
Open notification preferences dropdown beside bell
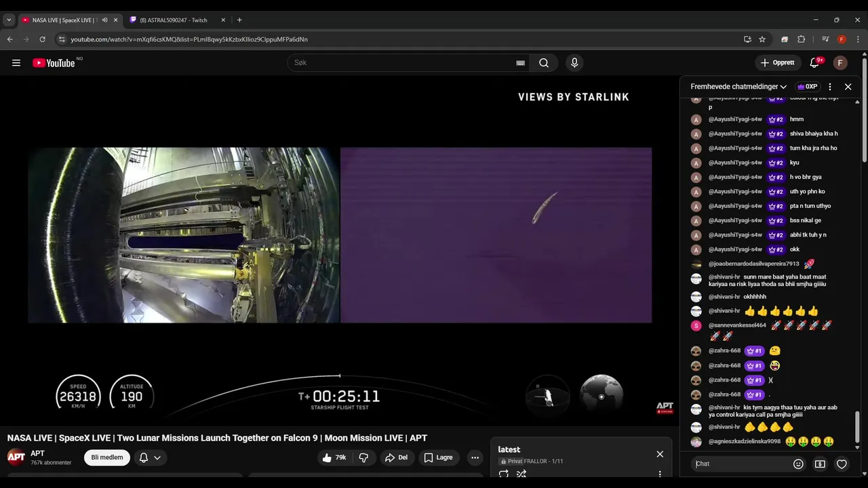[x=157, y=457]
